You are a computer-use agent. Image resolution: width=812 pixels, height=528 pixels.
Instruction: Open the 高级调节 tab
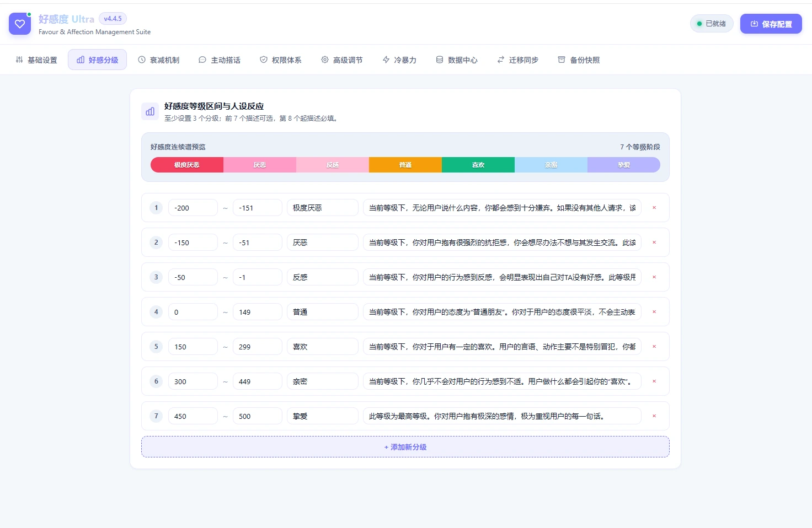(x=342, y=60)
